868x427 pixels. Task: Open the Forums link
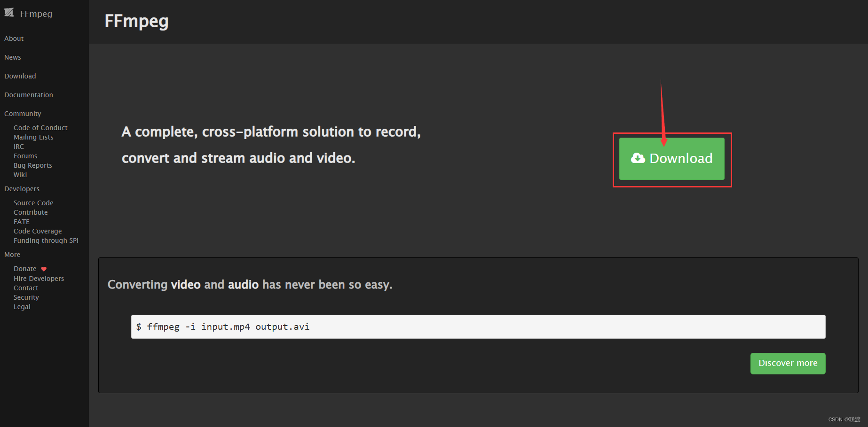25,156
